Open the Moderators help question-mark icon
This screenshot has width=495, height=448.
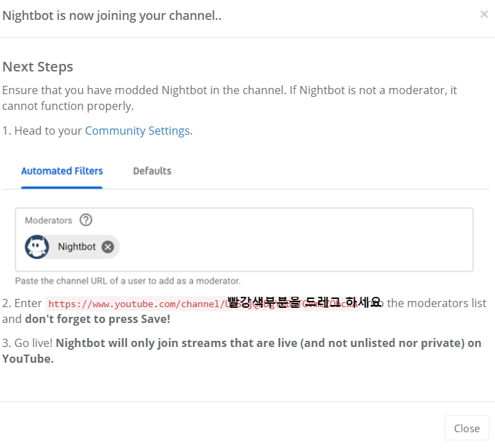(86, 220)
